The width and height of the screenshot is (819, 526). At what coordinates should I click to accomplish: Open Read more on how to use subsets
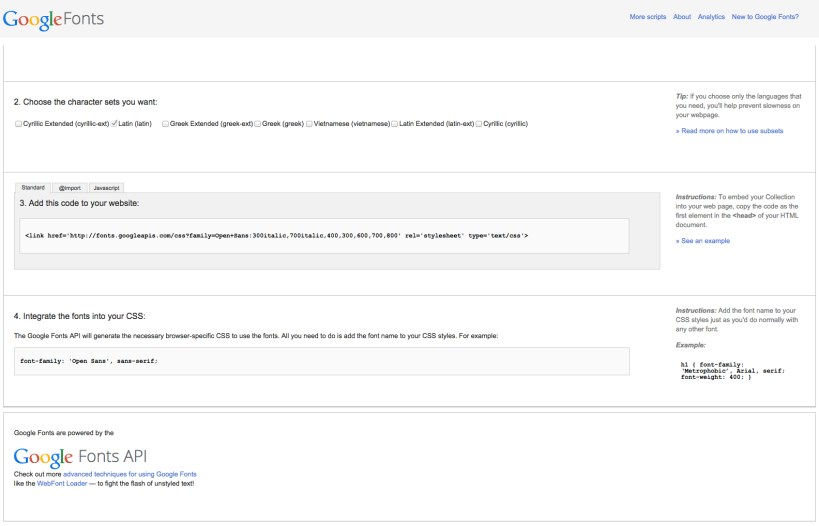click(730, 131)
